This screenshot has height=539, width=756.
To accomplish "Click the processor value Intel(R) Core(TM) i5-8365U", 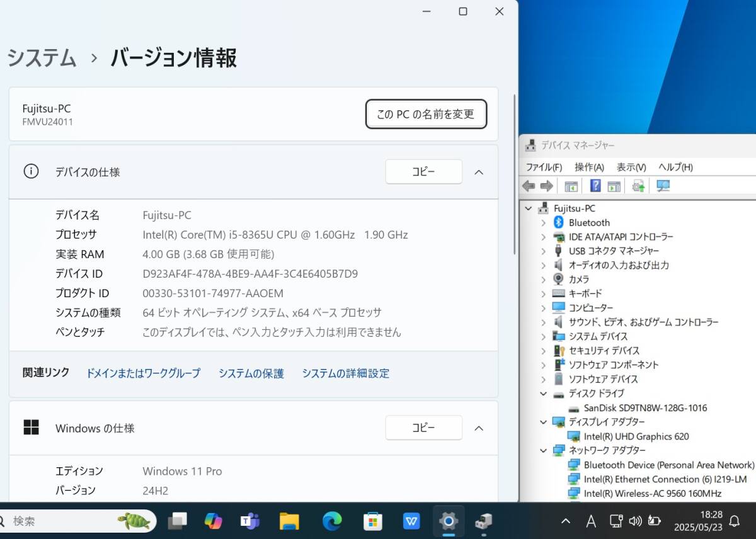I will coord(275,235).
